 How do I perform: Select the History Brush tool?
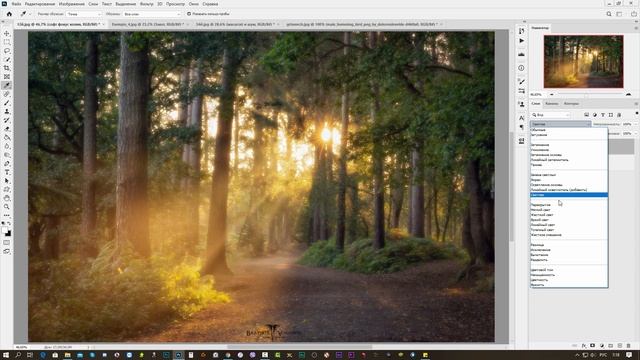[7, 120]
